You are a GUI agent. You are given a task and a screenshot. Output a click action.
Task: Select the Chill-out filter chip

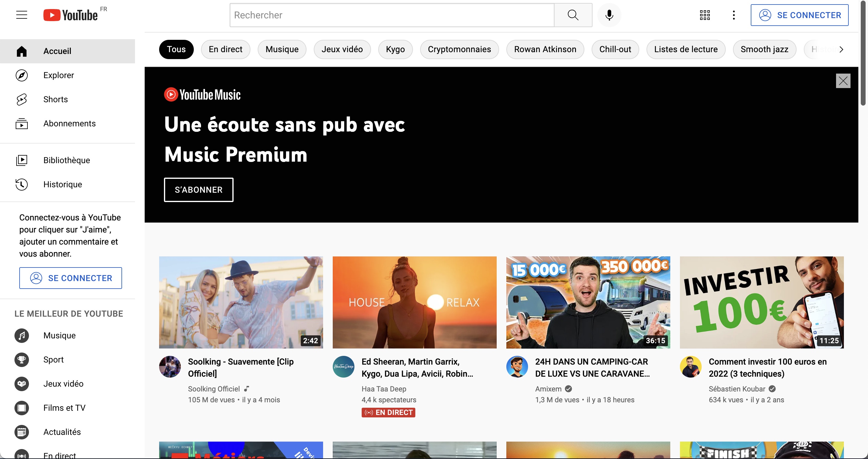(615, 49)
